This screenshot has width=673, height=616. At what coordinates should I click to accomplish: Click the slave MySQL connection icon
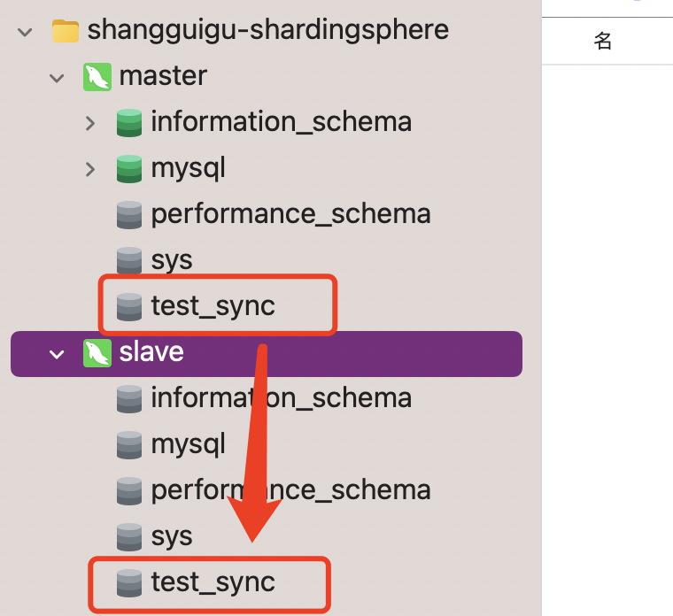click(97, 352)
